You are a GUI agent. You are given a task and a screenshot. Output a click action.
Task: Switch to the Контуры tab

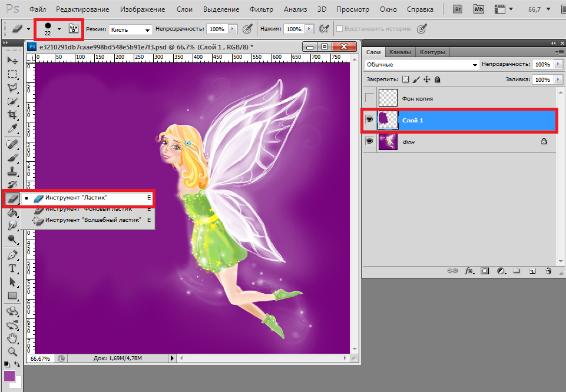pyautogui.click(x=432, y=52)
